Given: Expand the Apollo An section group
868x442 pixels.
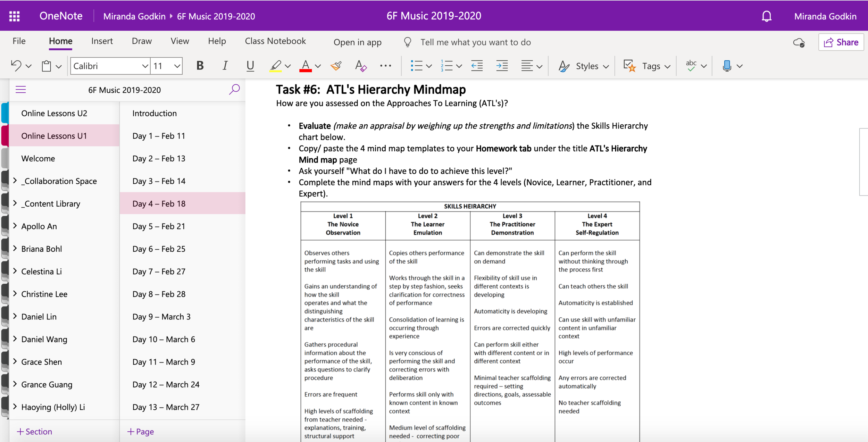Looking at the screenshot, I should point(15,226).
